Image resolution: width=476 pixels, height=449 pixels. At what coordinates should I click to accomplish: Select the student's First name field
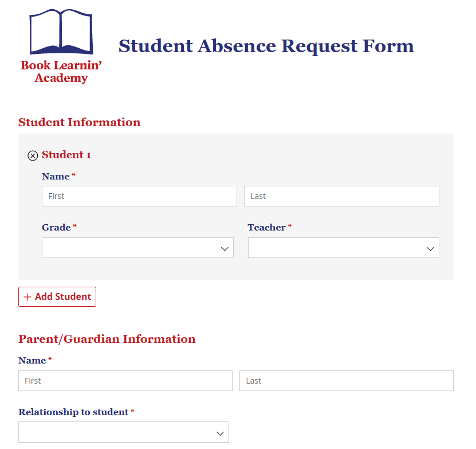139,196
